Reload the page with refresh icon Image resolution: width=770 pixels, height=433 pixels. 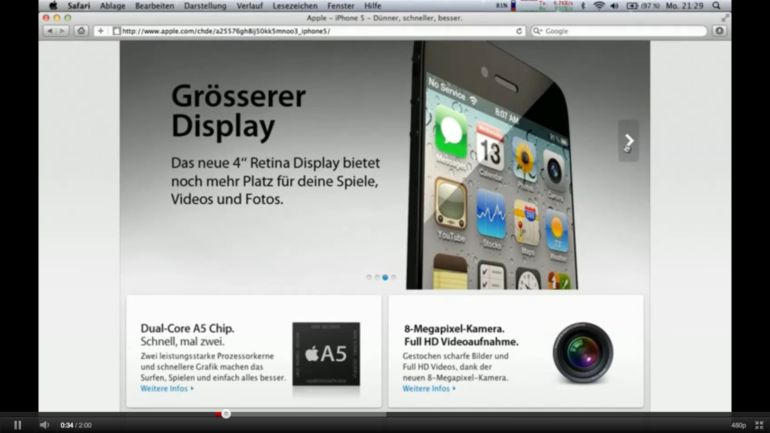click(x=519, y=31)
